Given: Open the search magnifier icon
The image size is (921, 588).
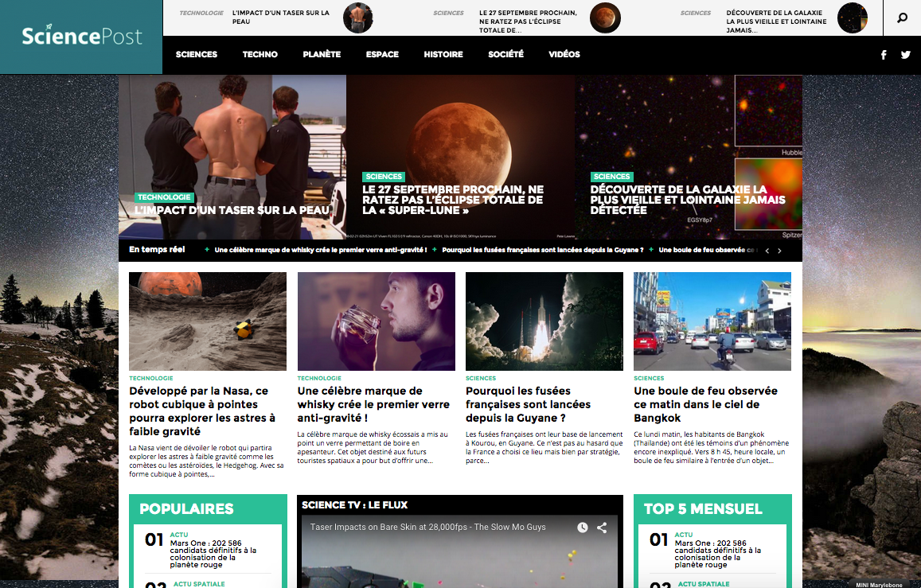Looking at the screenshot, I should [x=902, y=18].
